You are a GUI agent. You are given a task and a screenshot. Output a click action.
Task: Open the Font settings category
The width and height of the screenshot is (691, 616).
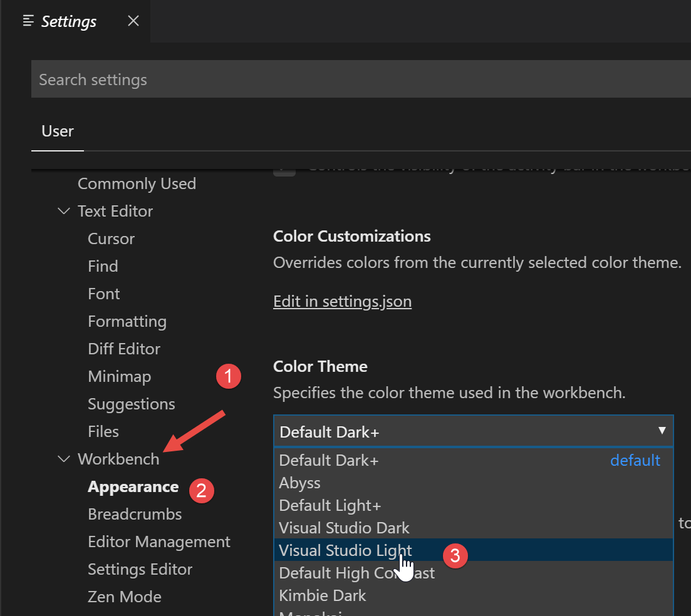[104, 294]
